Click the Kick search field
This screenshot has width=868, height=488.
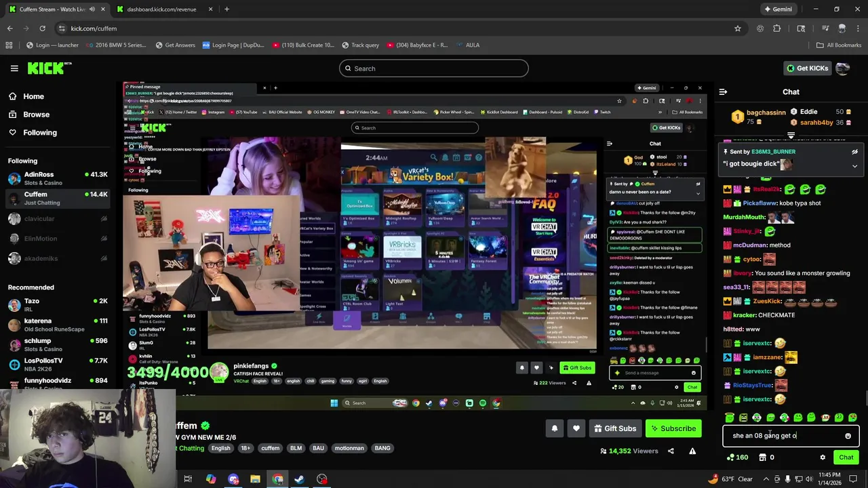click(434, 68)
